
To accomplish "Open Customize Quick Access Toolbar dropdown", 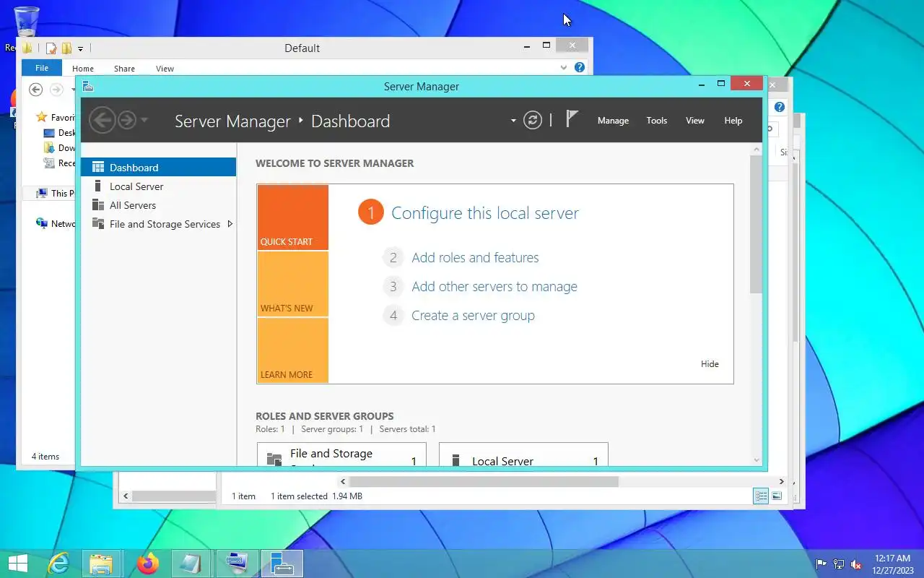I will pyautogui.click(x=80, y=49).
